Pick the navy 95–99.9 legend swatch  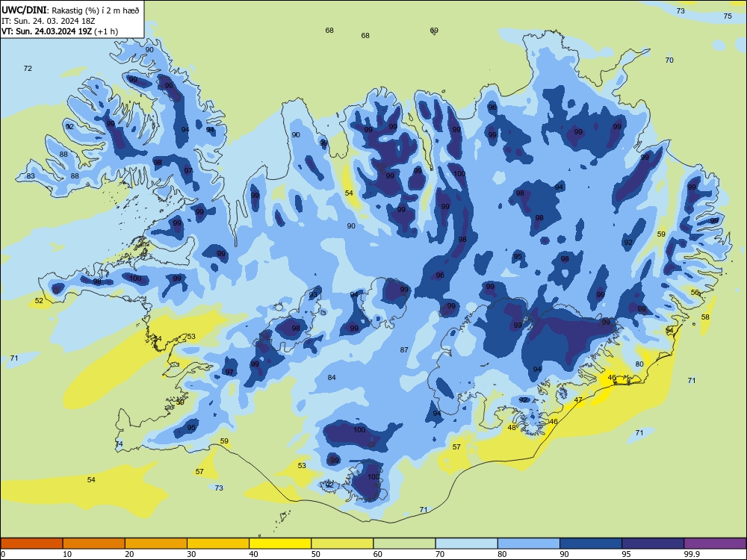tap(653, 544)
